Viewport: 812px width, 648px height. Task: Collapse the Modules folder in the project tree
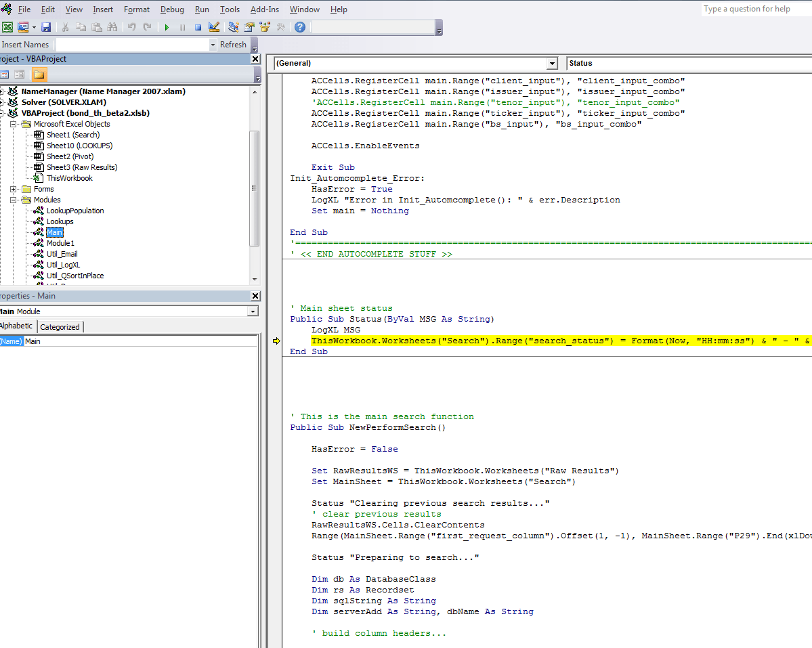click(x=14, y=199)
